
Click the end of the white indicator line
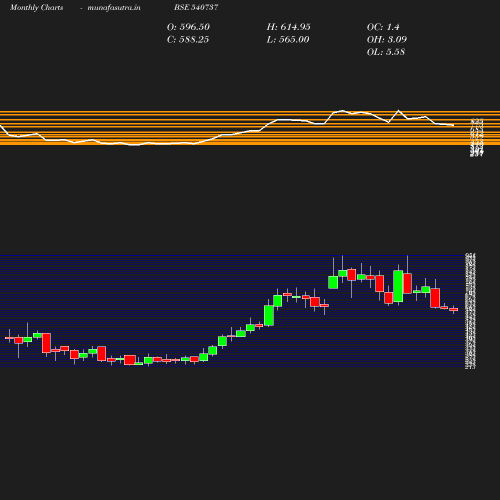[x=453, y=125]
